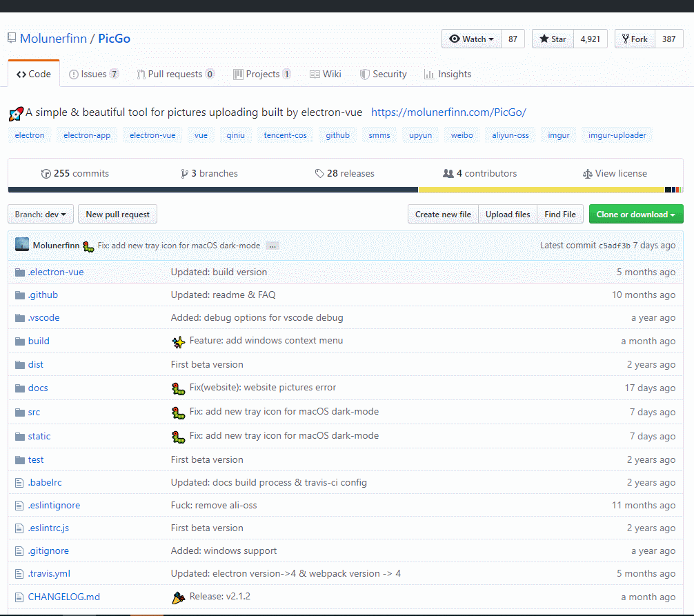Open the molunerfinn.com/PicGo website link
Viewport: 694px width, 616px height.
coord(448,112)
